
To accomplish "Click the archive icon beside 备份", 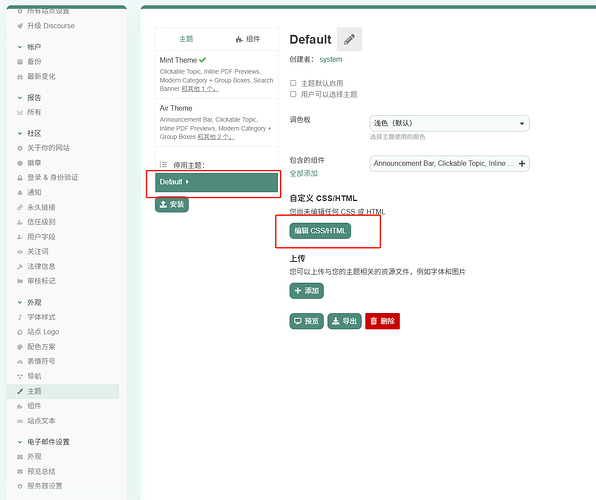I will pyautogui.click(x=20, y=62).
